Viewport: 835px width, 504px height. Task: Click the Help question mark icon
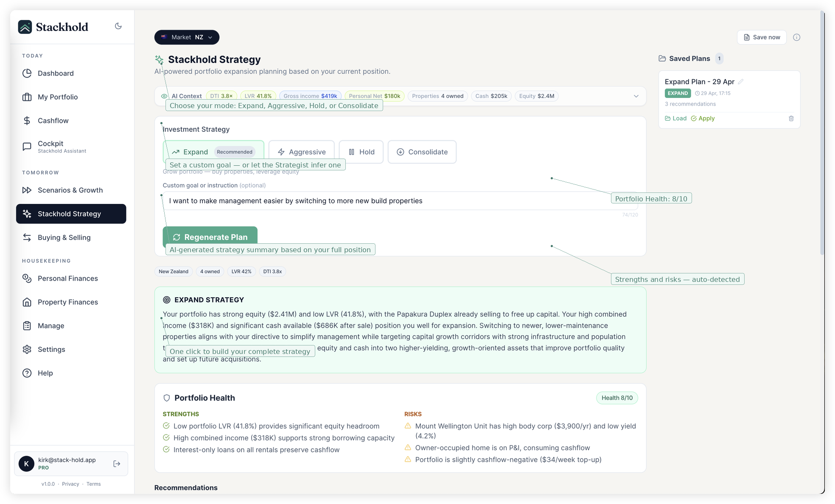click(x=27, y=373)
